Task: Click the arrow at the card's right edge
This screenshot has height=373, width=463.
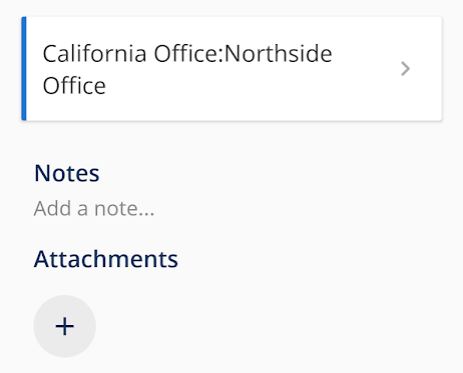Action: click(405, 69)
